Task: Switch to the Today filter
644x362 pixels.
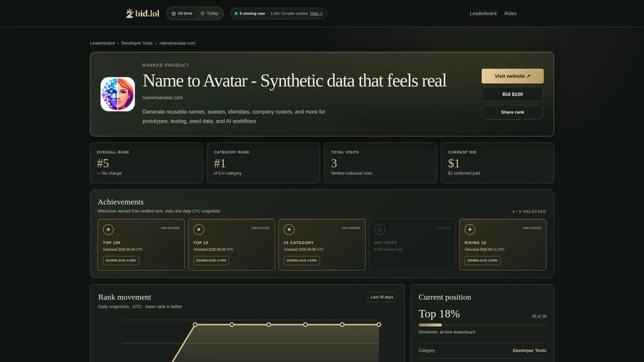Action: tap(209, 14)
